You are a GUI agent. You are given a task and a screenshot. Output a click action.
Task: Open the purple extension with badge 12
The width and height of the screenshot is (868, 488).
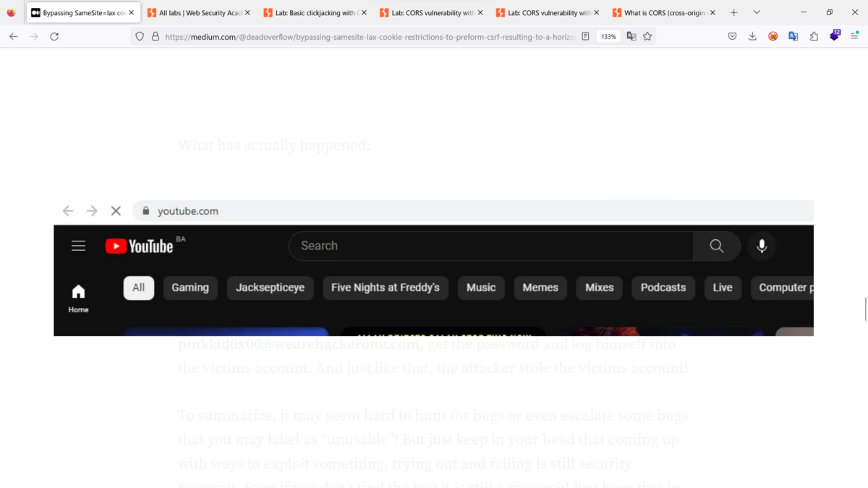(835, 35)
